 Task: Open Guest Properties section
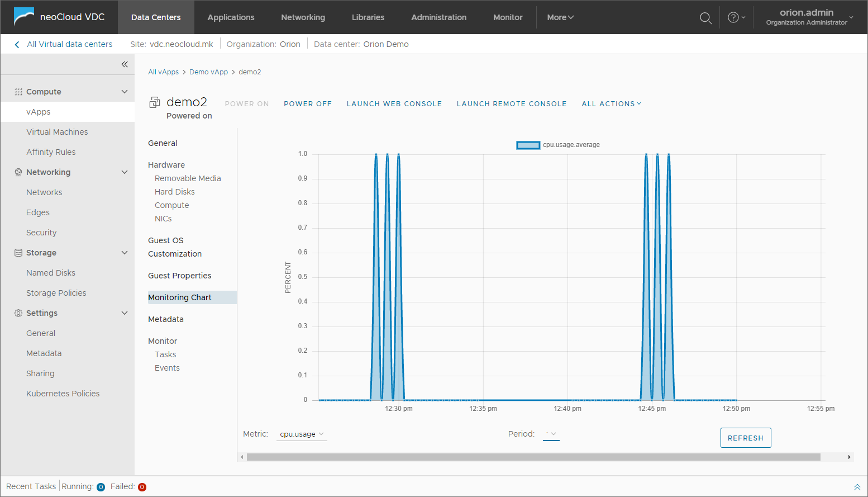pos(180,276)
